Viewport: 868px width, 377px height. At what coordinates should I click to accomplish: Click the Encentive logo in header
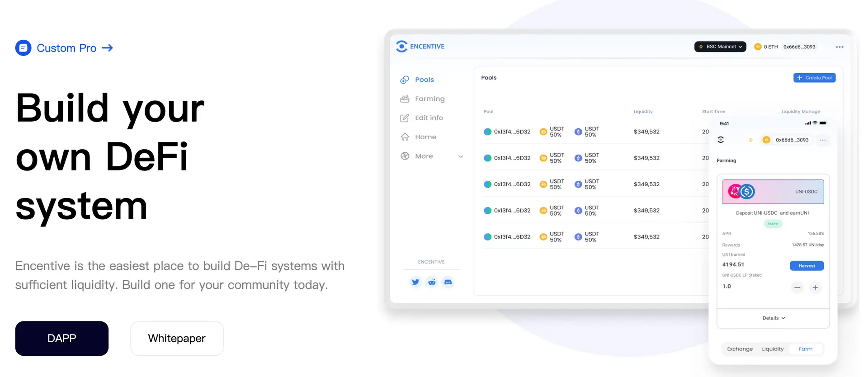coord(420,47)
